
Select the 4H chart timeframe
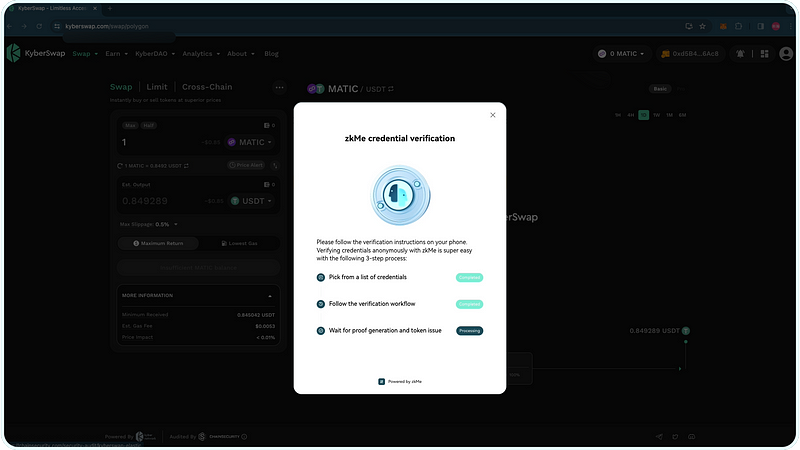[631, 115]
